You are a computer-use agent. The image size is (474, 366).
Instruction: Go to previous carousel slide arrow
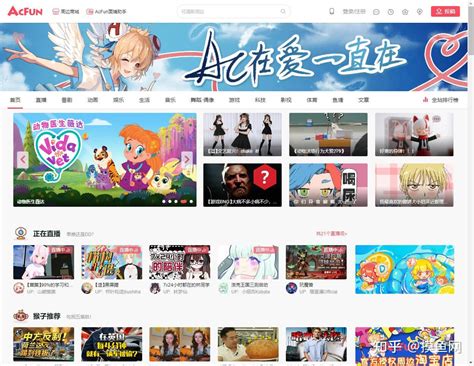tap(23, 160)
